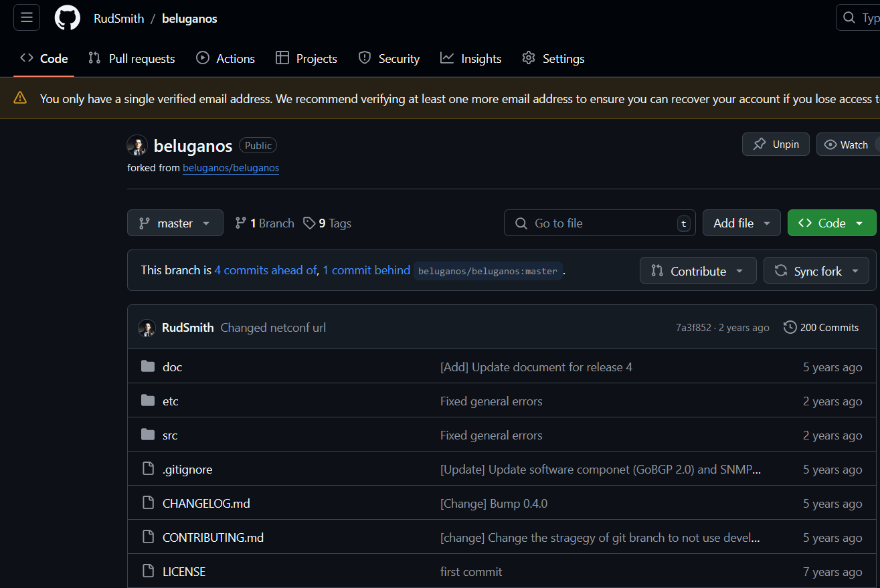
Task: Click the large beluganos repository title
Action: 193,146
